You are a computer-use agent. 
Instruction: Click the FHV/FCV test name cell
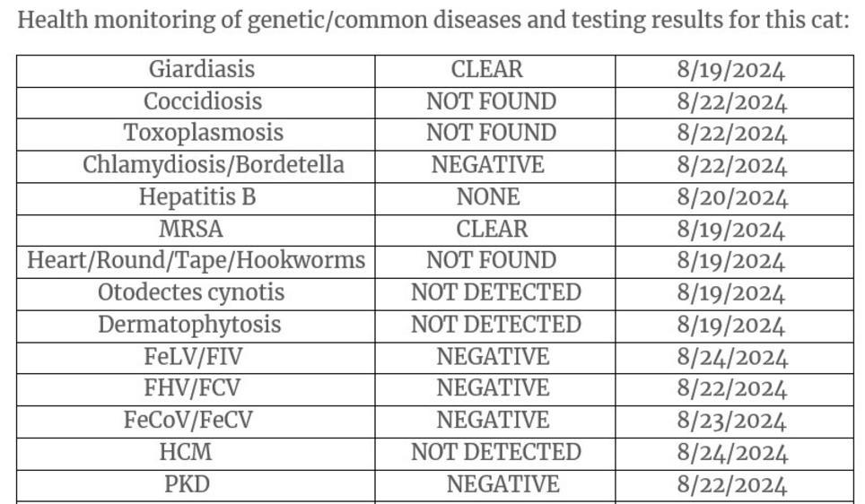192,388
